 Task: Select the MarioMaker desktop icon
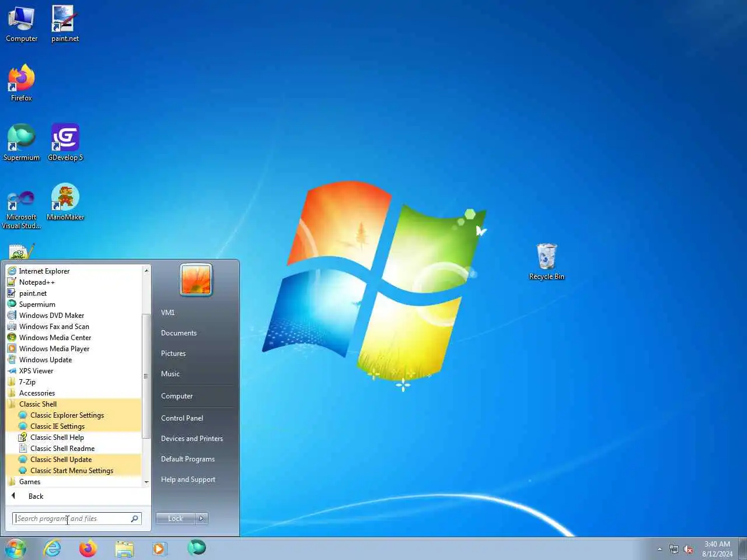[x=65, y=202]
